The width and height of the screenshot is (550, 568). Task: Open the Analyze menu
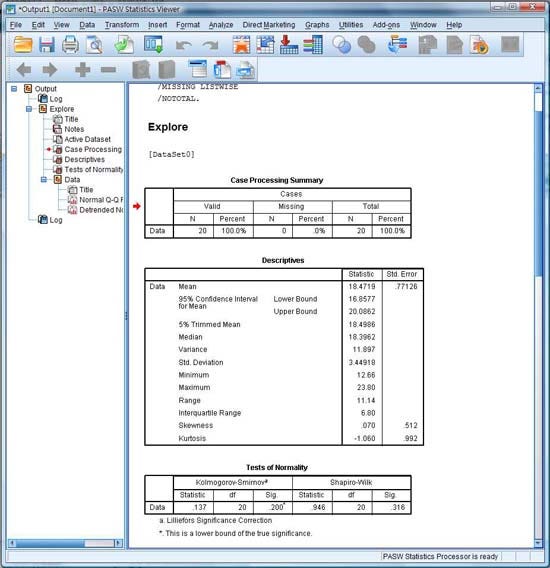pos(221,25)
